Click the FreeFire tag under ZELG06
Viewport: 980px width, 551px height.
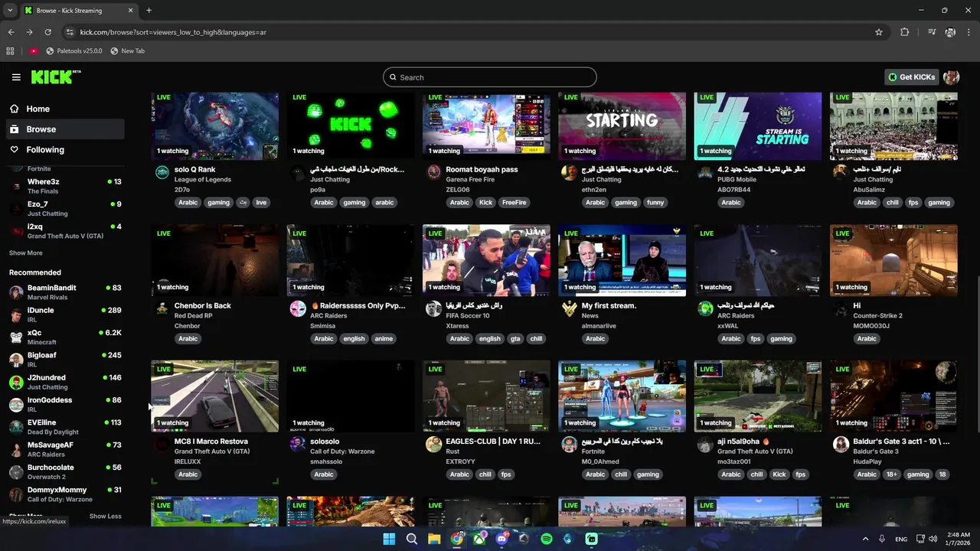514,203
